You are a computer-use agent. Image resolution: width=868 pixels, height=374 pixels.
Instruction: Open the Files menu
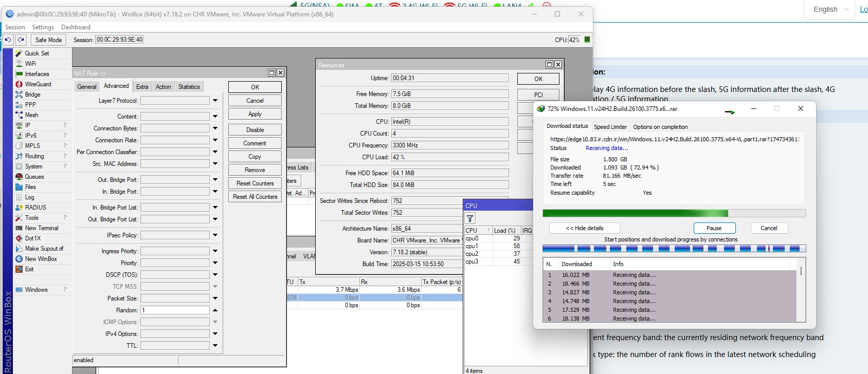coord(30,187)
